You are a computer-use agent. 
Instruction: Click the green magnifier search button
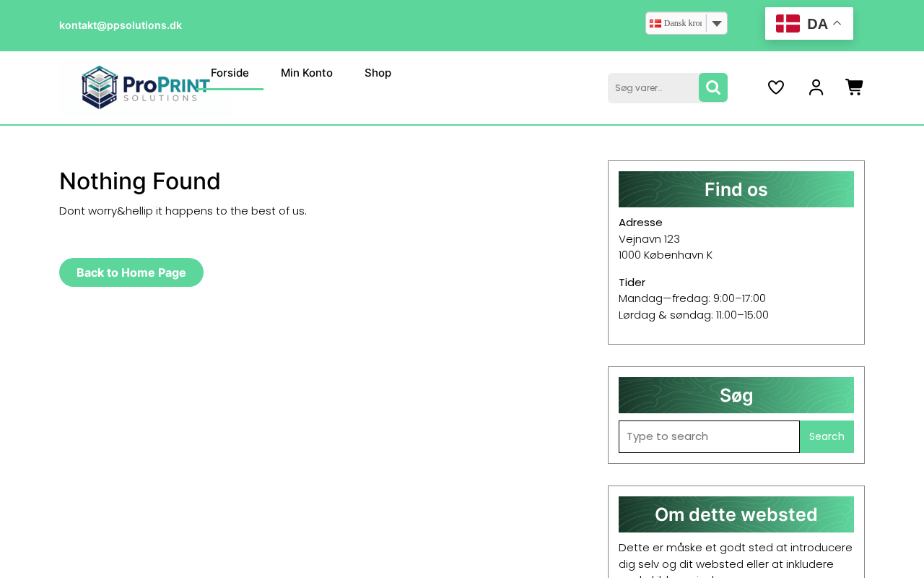click(713, 87)
